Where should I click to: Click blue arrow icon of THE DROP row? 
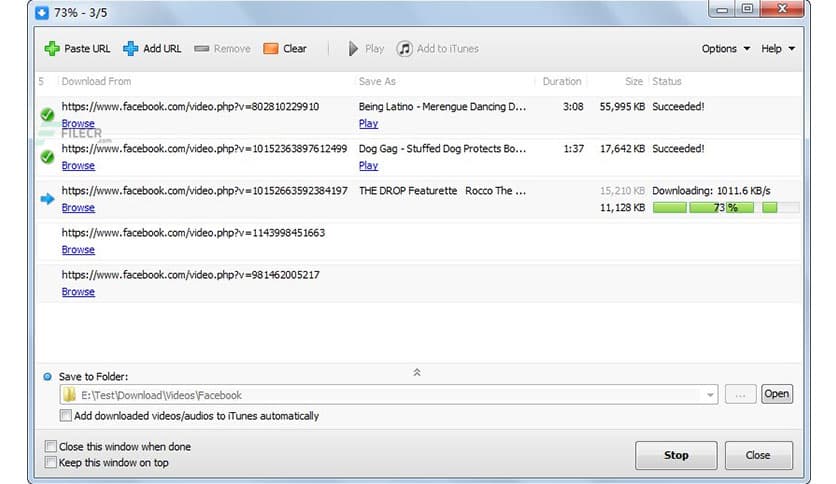[x=47, y=199]
